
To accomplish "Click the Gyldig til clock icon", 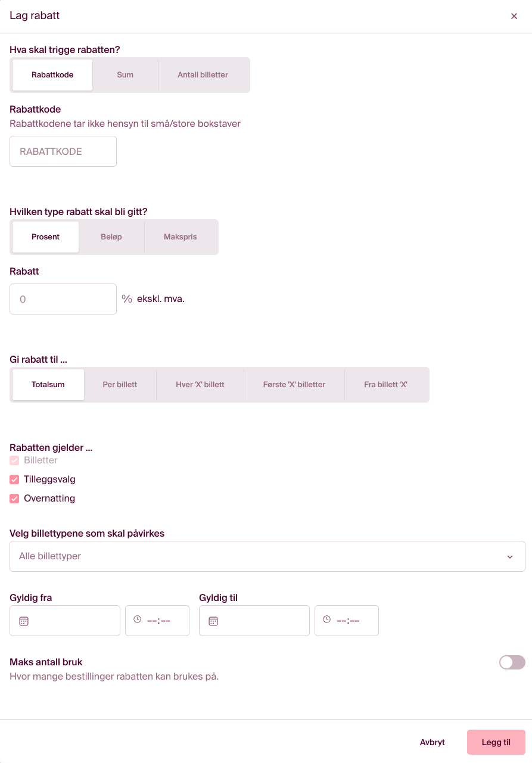I will (x=327, y=619).
